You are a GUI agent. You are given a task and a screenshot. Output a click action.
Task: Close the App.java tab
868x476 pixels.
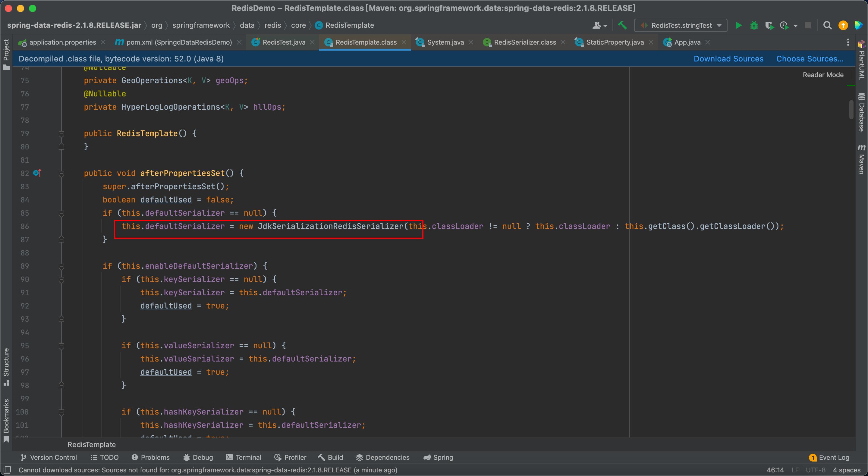[708, 42]
